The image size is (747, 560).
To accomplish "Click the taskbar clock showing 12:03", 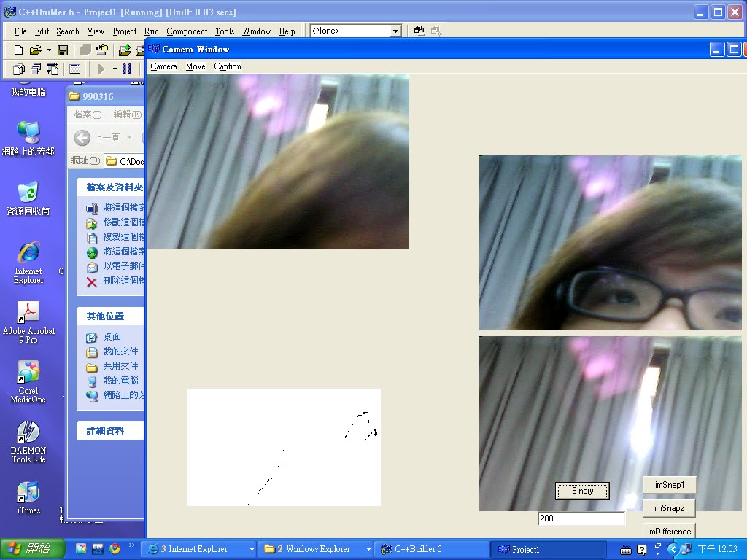I will pos(717,550).
